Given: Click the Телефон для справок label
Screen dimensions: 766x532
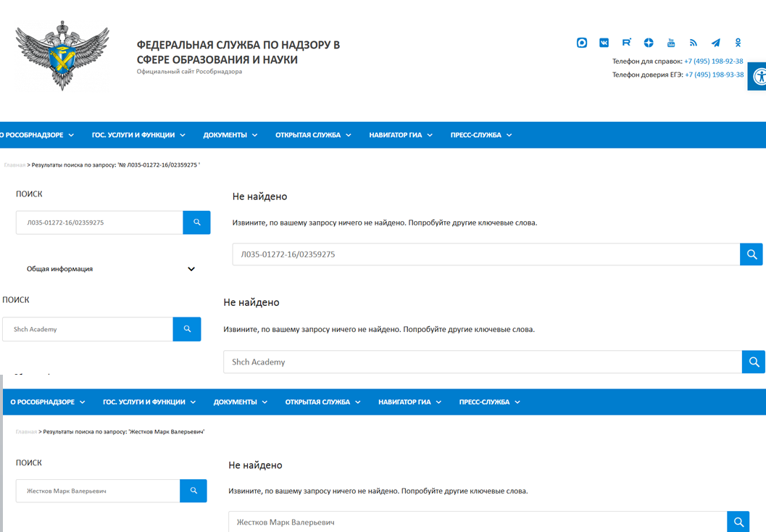Looking at the screenshot, I should click(647, 61).
